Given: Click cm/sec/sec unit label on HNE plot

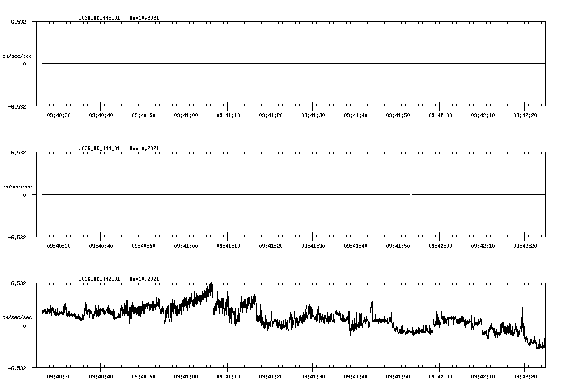Looking at the screenshot, I should [17, 56].
